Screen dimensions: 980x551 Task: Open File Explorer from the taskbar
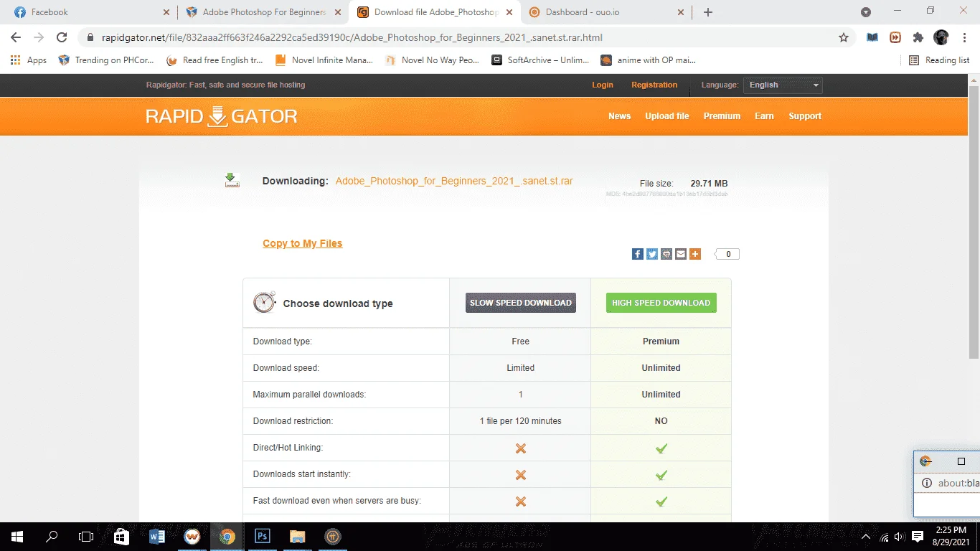pos(297,536)
